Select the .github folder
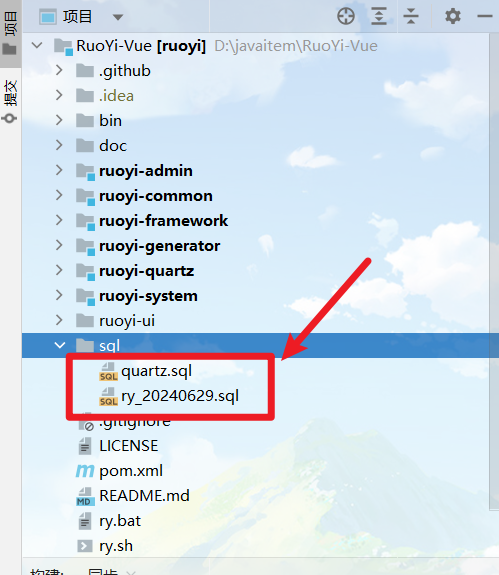The width and height of the screenshot is (499, 575). click(x=125, y=71)
